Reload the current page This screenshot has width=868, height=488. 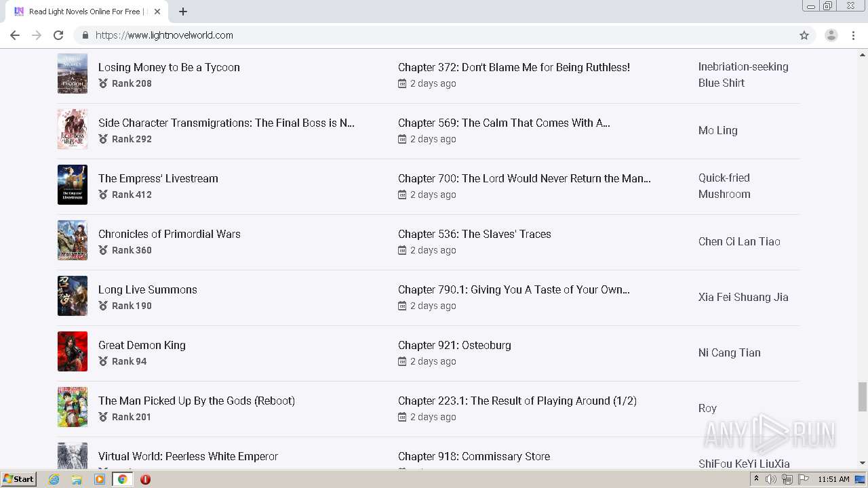pos(58,35)
